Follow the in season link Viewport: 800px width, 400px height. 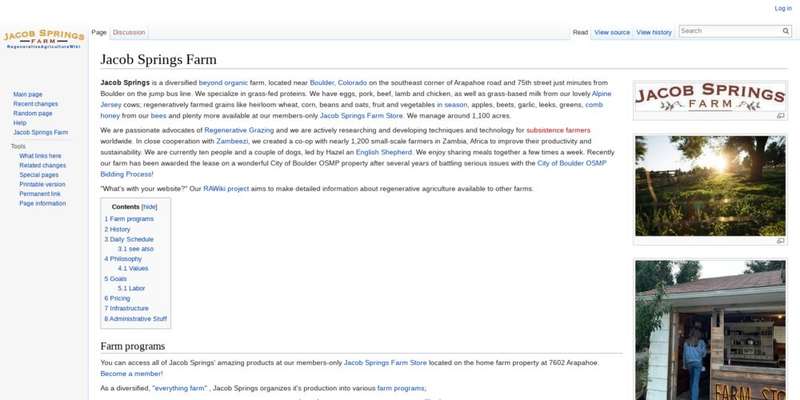coord(452,105)
